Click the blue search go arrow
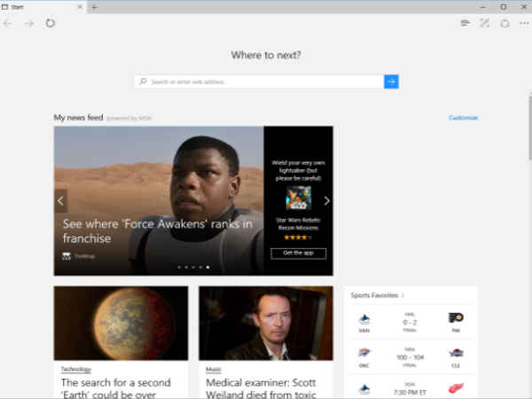The image size is (532, 399). click(391, 82)
